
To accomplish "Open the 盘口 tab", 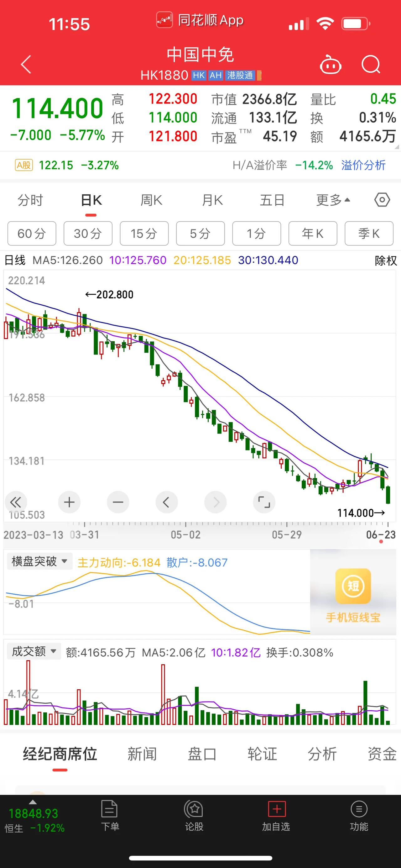I will 202,754.
